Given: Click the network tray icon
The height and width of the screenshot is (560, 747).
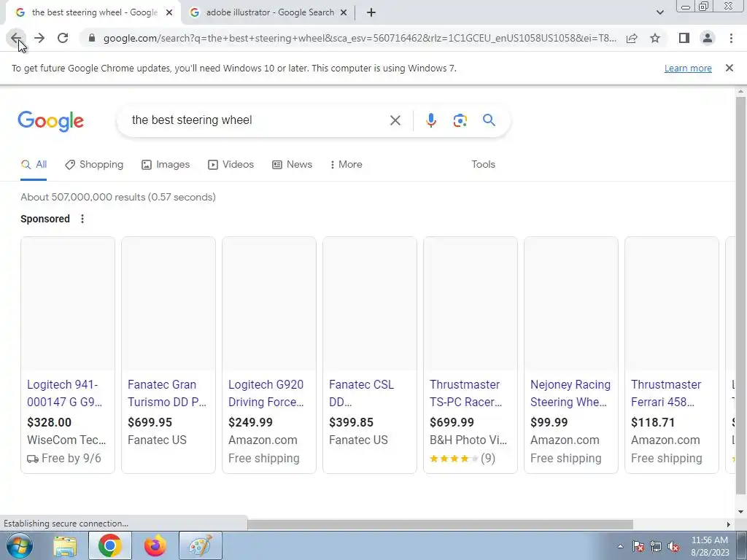Looking at the screenshot, I should 656,547.
